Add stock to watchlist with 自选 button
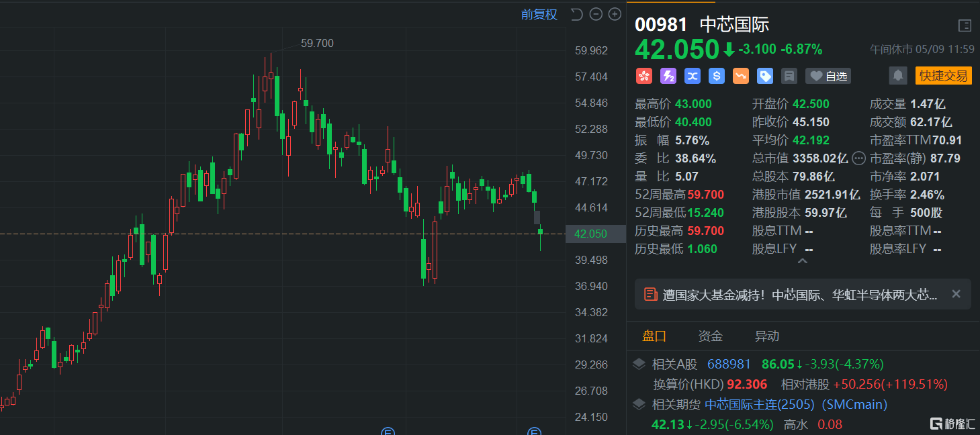 pos(828,76)
